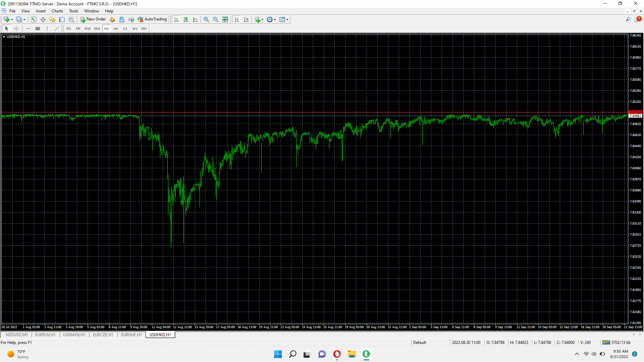Open Market Watch panel icon
Viewport: 644px width, 362px height.
pos(34,19)
